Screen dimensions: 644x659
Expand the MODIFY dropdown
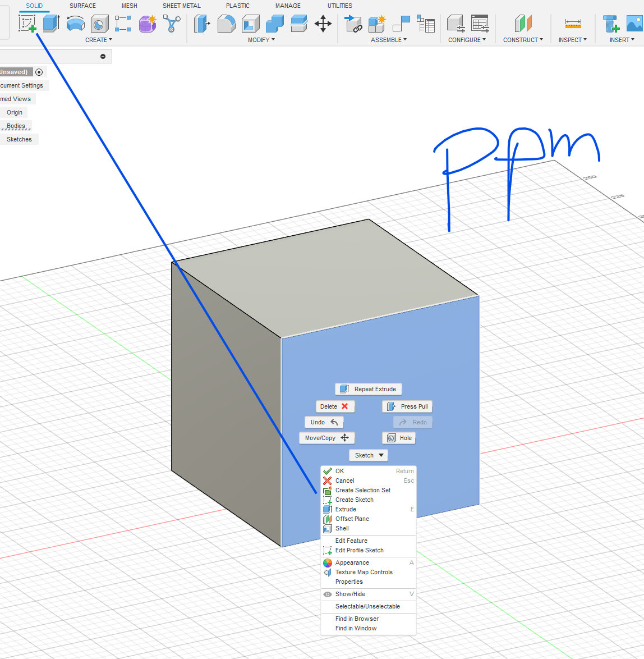pyautogui.click(x=261, y=40)
